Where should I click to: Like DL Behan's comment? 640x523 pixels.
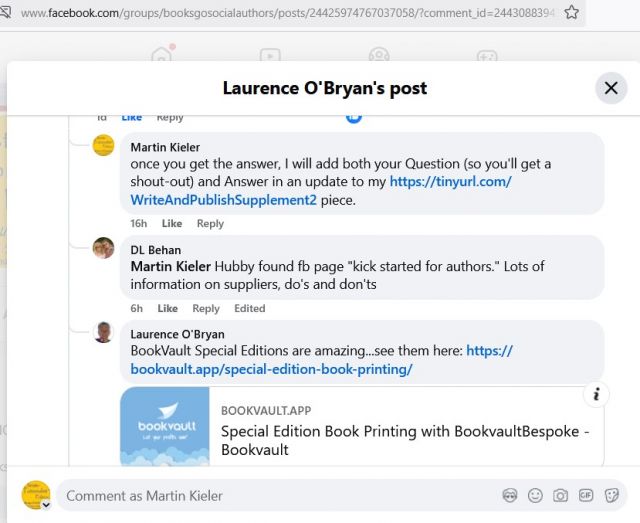click(x=167, y=308)
